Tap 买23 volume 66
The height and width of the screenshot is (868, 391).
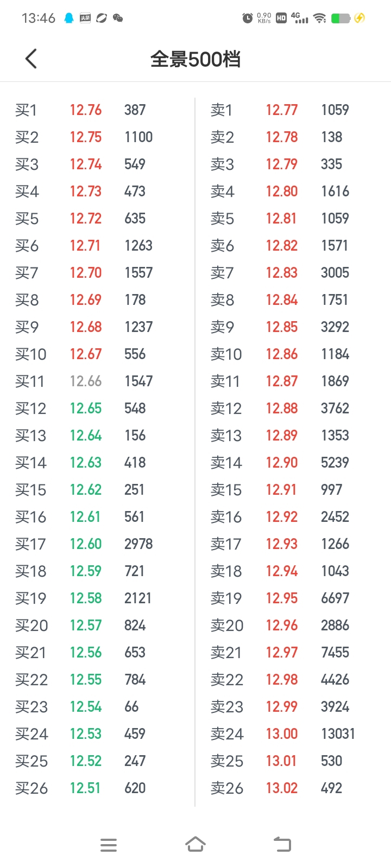tap(131, 707)
